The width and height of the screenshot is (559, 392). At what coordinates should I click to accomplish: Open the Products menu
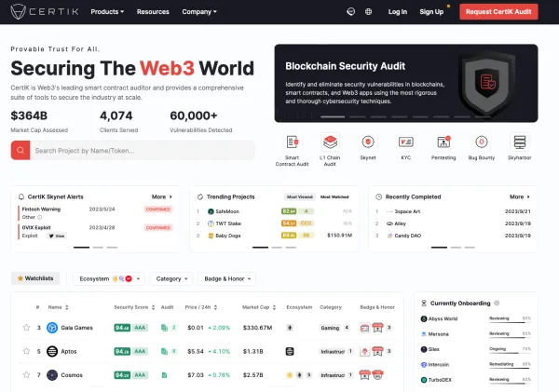(x=108, y=12)
